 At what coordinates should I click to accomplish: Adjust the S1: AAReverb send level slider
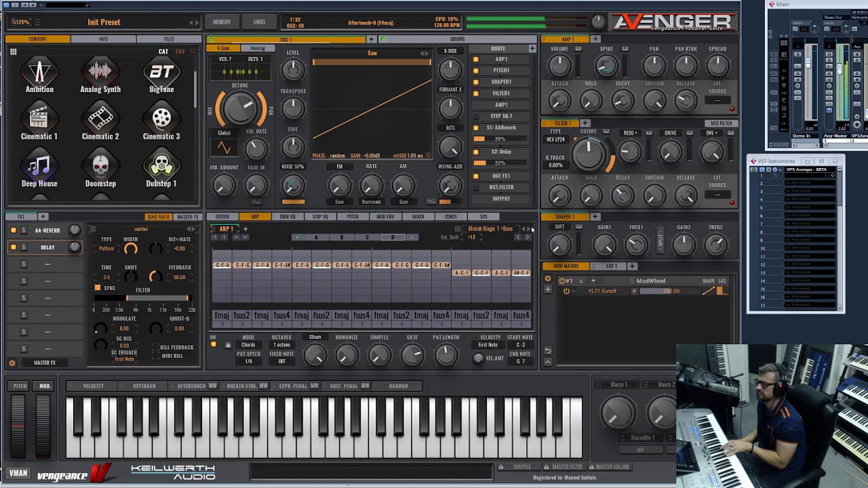point(500,139)
